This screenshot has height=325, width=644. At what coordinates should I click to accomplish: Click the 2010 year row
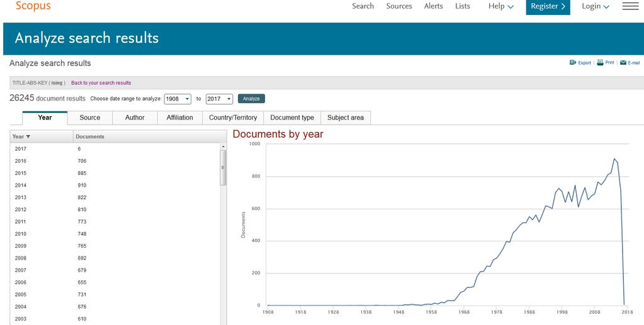tap(115, 233)
